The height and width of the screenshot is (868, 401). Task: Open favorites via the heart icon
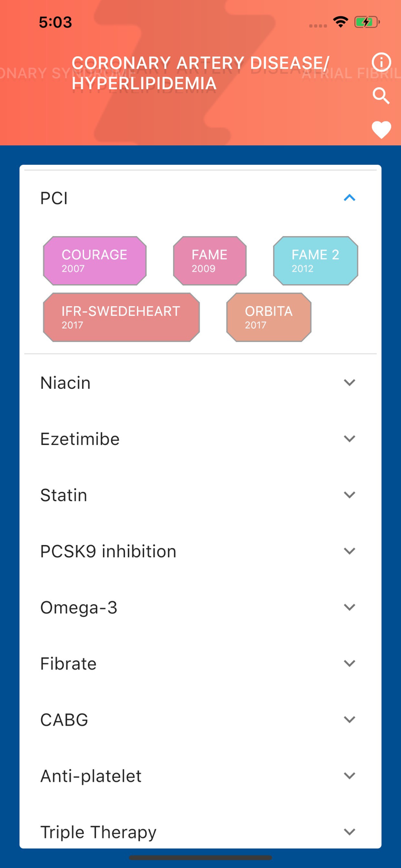[x=381, y=130]
